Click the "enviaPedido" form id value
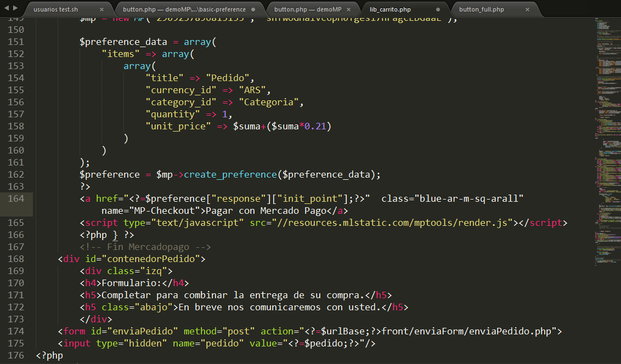Viewport: 621px width, 364px height. 145,331
